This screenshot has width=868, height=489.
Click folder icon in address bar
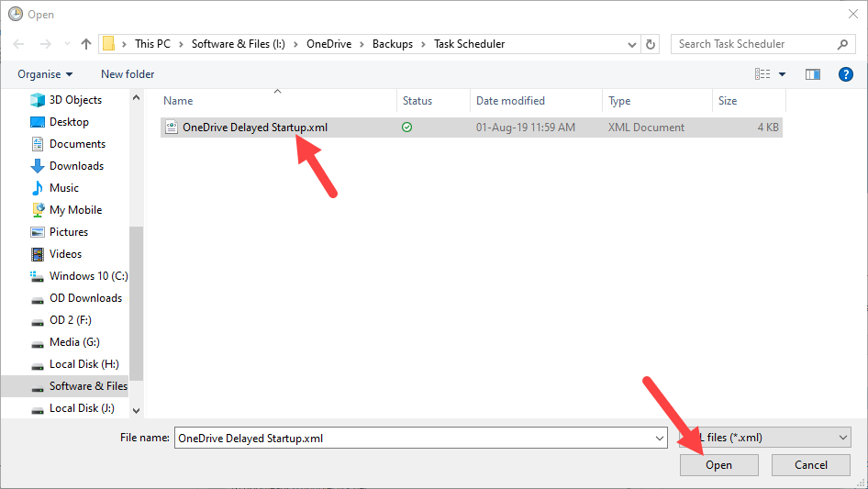tap(109, 44)
